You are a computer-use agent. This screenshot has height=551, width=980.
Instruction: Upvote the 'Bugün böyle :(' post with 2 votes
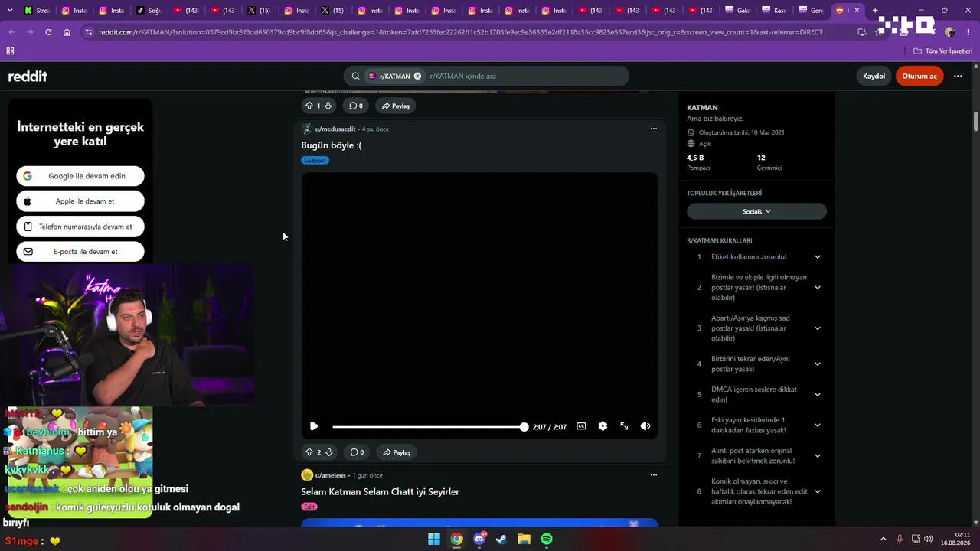309,452
